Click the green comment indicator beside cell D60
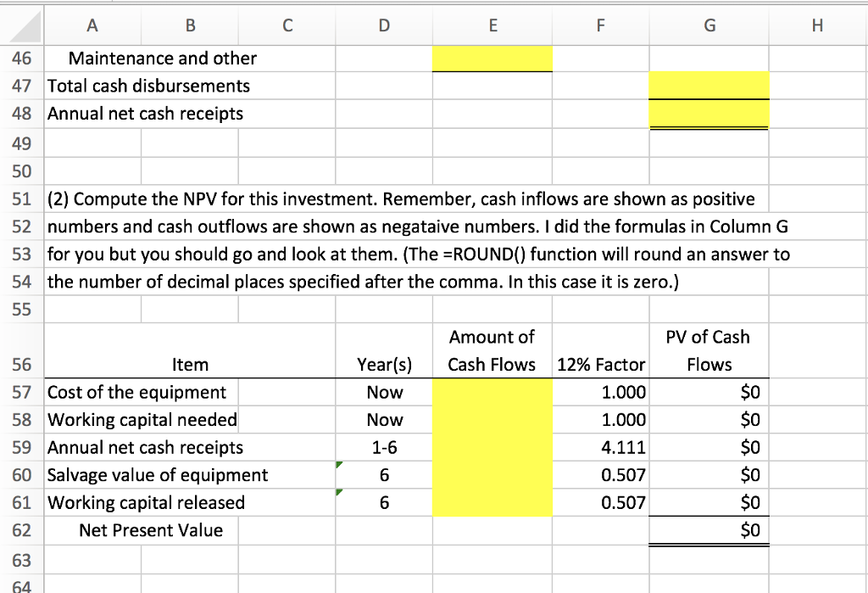 coord(337,464)
